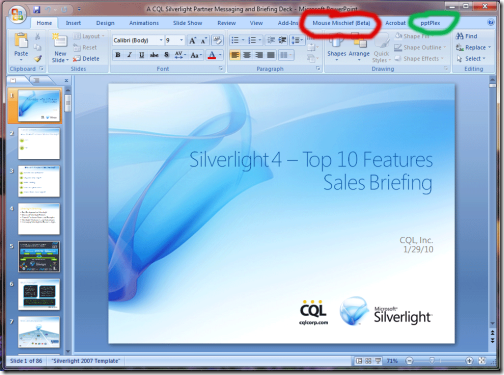The width and height of the screenshot is (504, 375).
Task: Click the zoom percentage 71%
Action: click(x=392, y=361)
